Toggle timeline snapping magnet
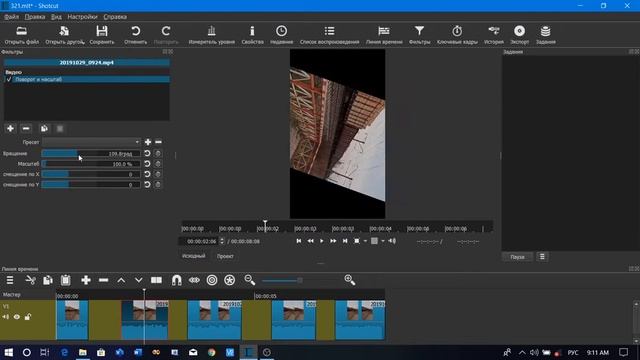The image size is (640, 360). pos(176,280)
